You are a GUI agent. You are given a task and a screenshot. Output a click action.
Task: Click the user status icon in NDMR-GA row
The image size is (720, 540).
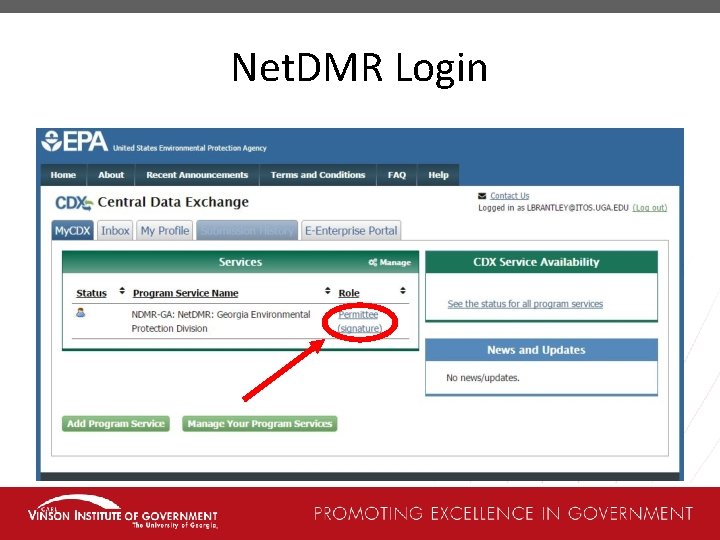point(80,313)
